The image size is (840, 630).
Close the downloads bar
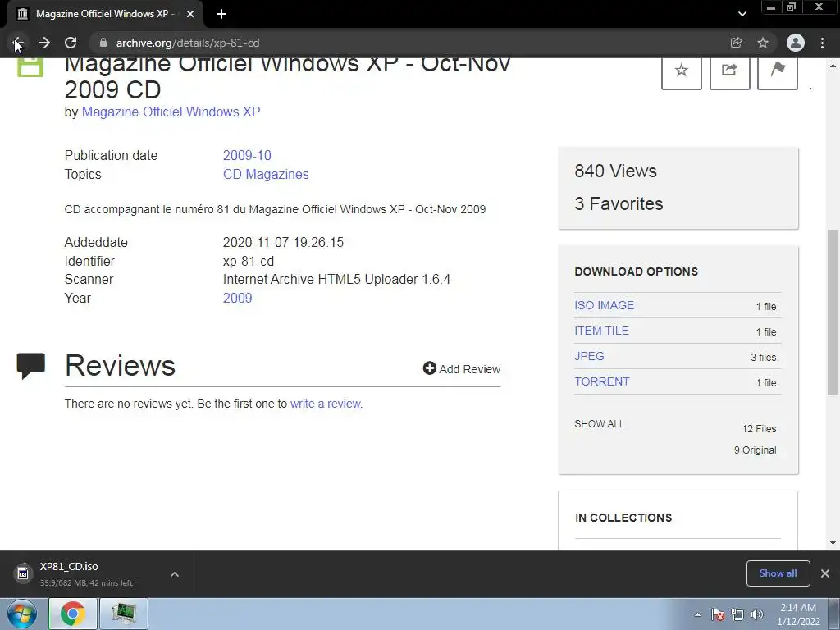pos(825,573)
